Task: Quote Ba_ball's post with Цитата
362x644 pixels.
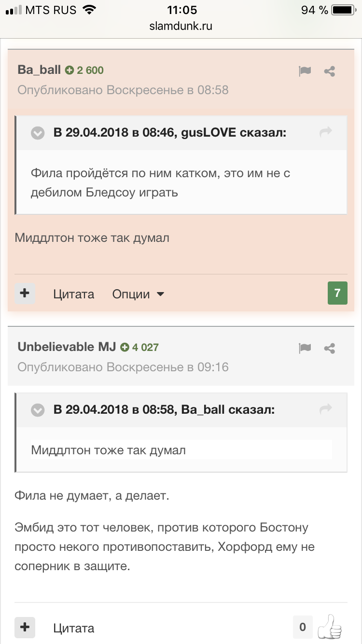Action: (74, 294)
